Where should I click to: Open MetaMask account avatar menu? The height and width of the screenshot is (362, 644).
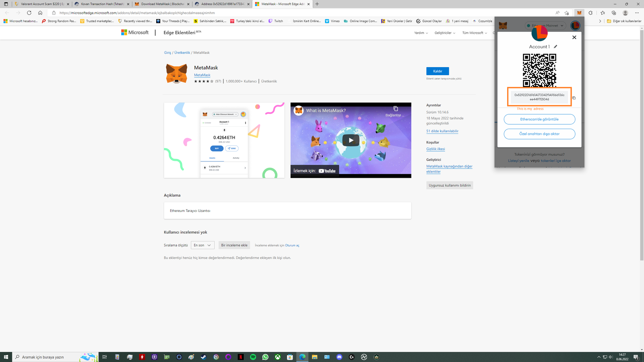(575, 25)
